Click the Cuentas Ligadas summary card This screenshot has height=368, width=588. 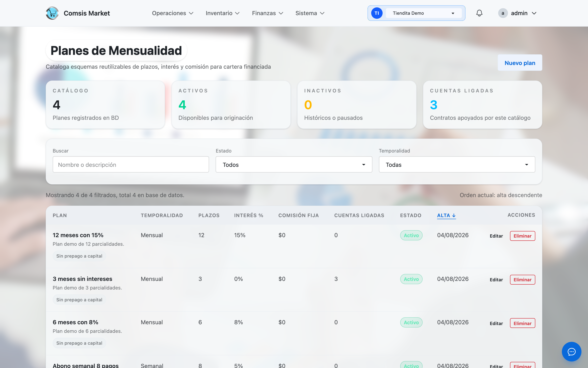483,105
